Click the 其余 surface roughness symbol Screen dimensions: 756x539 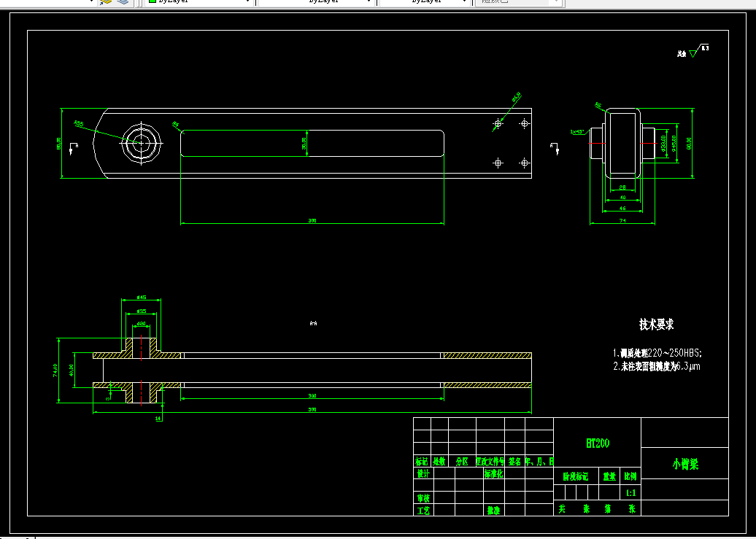[x=693, y=51]
